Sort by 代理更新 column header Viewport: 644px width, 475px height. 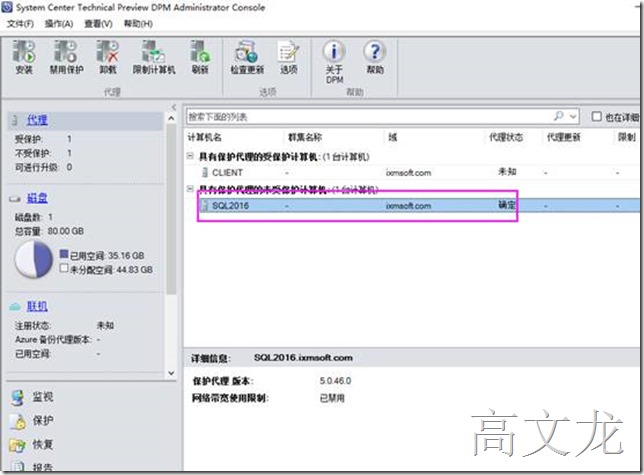(x=564, y=137)
